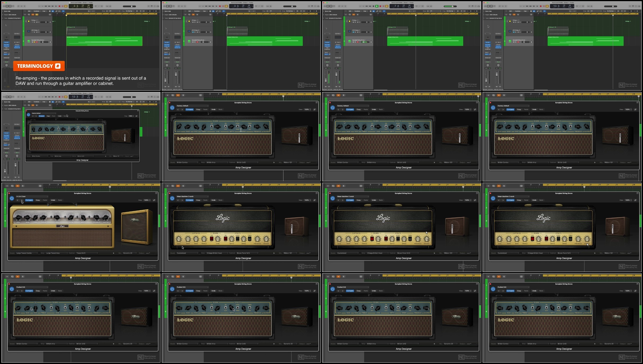
Task: Click fast-forward button in frame showing position 7 4
Action: tap(370, 6)
